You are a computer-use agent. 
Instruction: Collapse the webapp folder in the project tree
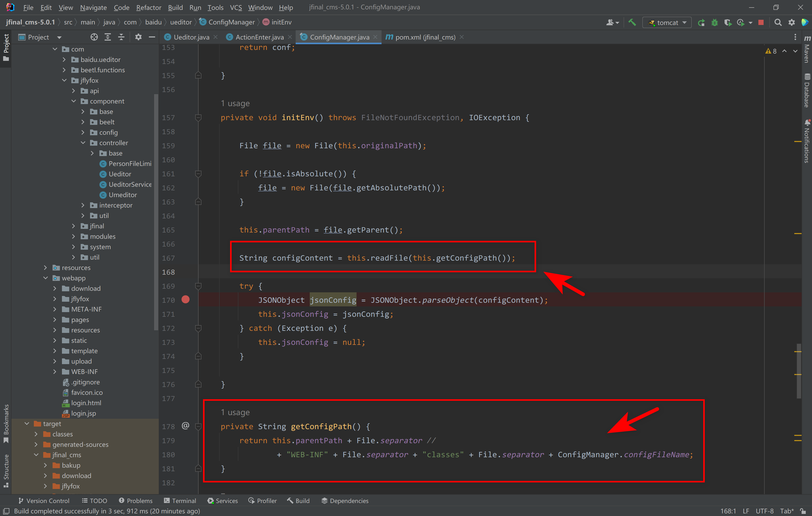pos(46,278)
